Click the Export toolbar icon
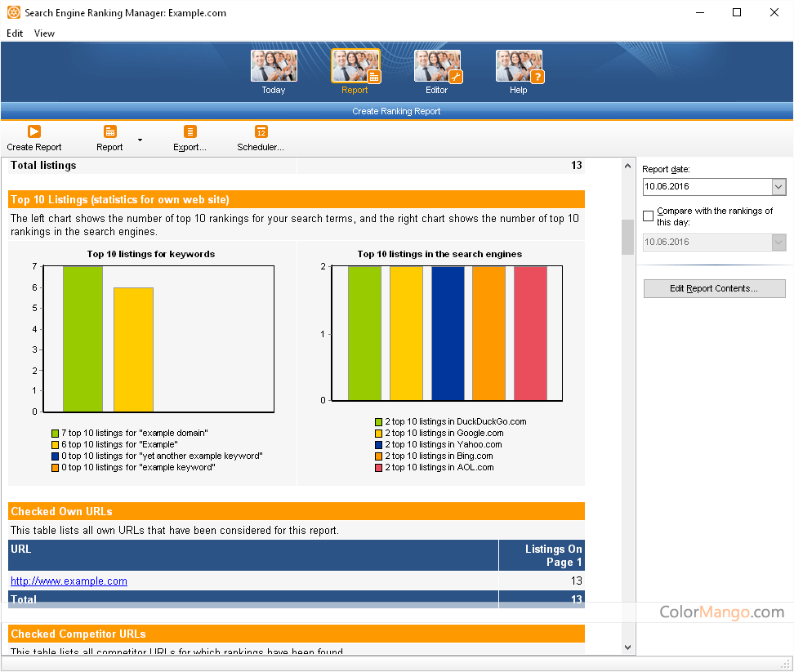794x672 pixels. (x=190, y=132)
